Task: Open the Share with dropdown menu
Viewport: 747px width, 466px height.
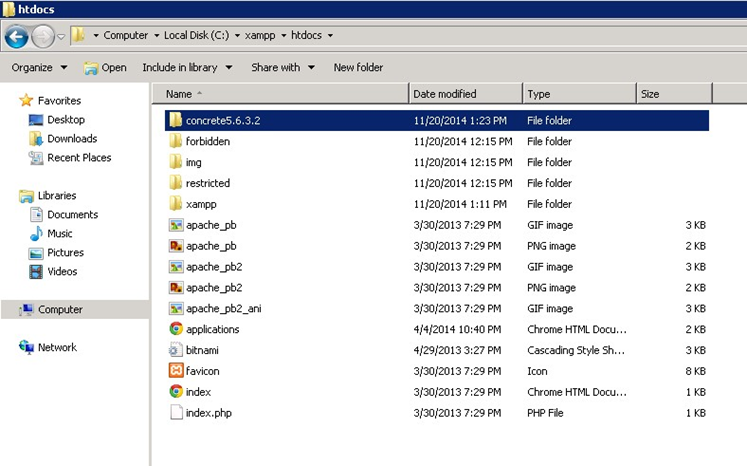Action: tap(282, 68)
